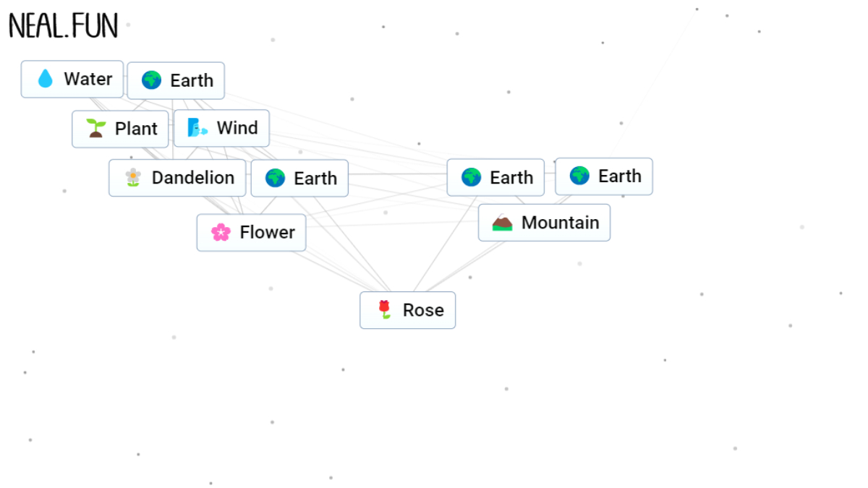
Task: Select the Water element card
Action: coord(72,79)
